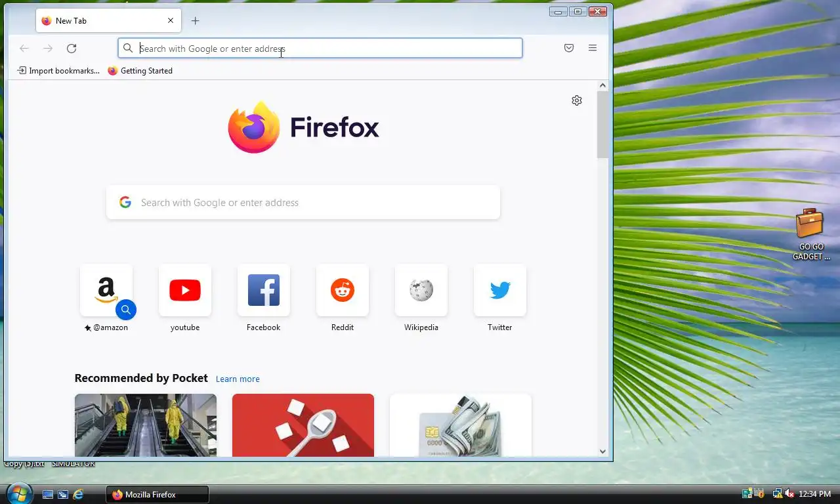Open the Reddit shortcut tile
The image size is (840, 504).
pos(343,290)
